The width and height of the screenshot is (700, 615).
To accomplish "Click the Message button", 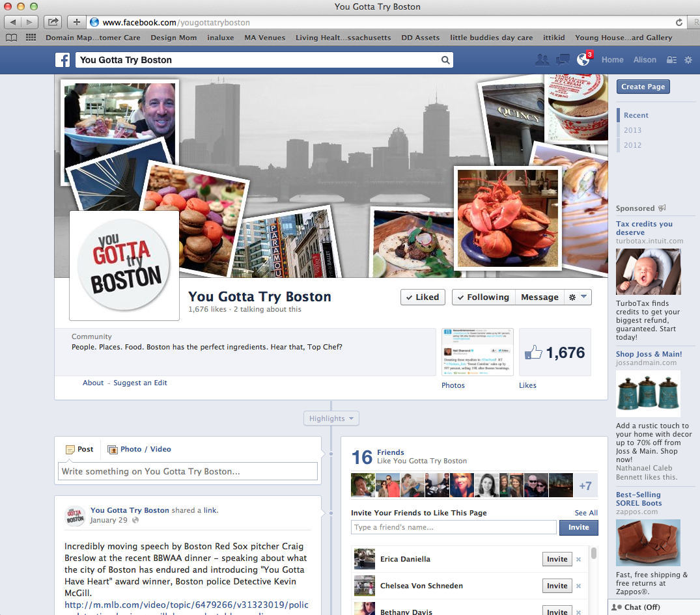I will coord(540,297).
